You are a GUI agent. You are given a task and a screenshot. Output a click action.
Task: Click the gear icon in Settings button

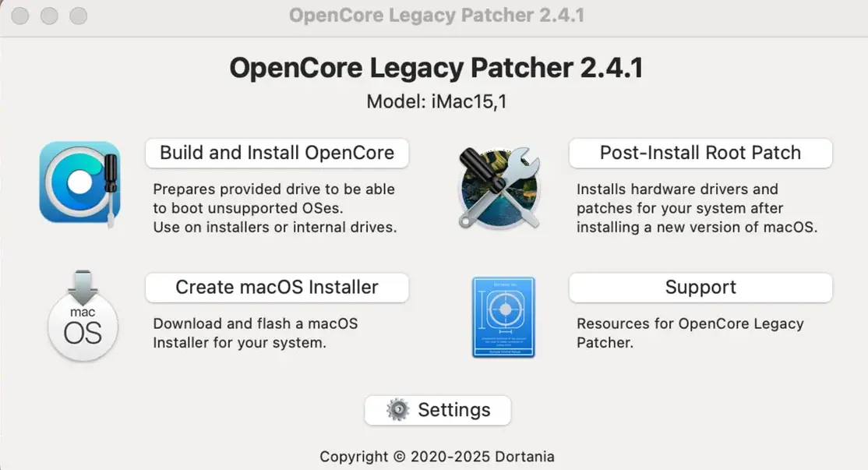point(397,410)
